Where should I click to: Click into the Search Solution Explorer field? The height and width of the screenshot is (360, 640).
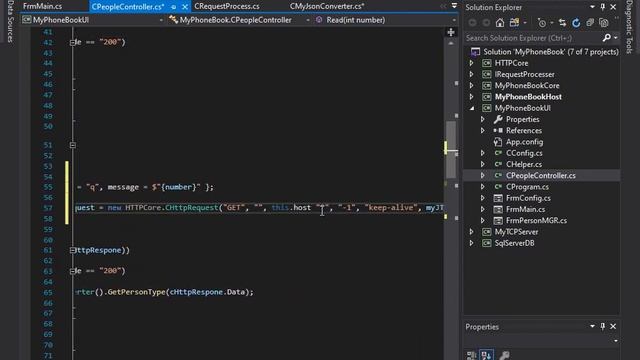[533, 38]
